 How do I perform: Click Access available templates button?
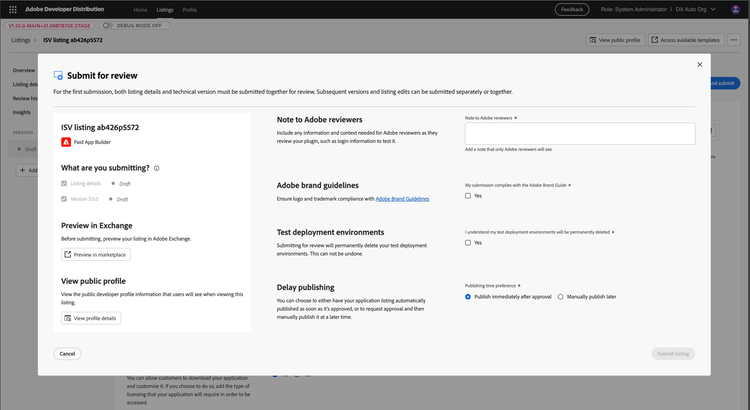coord(686,40)
